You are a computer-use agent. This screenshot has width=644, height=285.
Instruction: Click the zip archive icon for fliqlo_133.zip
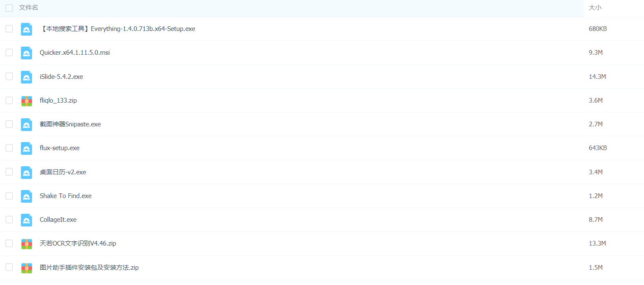(27, 101)
